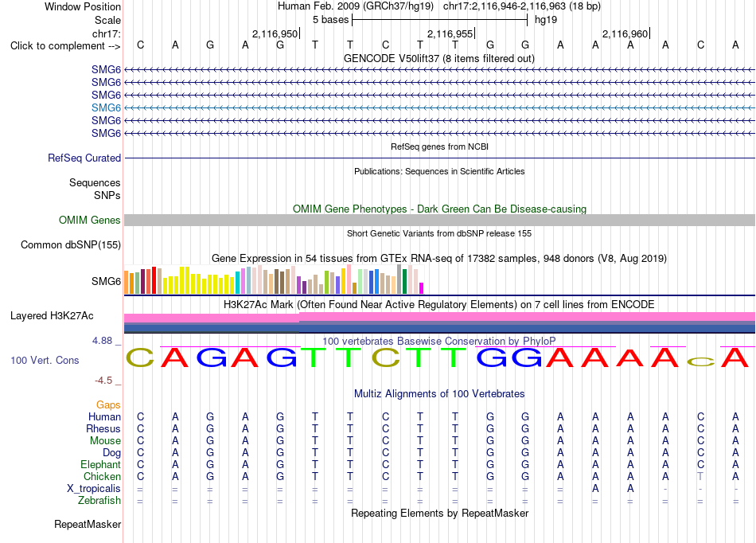Click the GENCODE V50lift37 track title
The width and height of the screenshot is (756, 543).
point(439,59)
